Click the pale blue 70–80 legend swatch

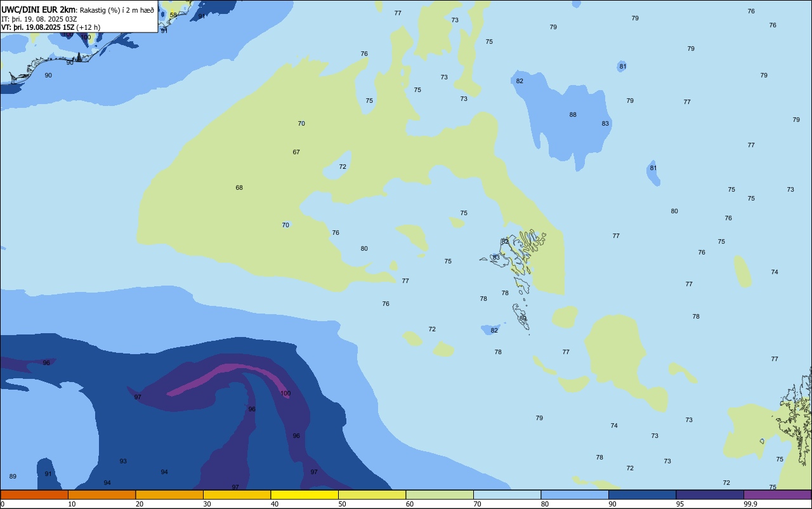[507, 494]
